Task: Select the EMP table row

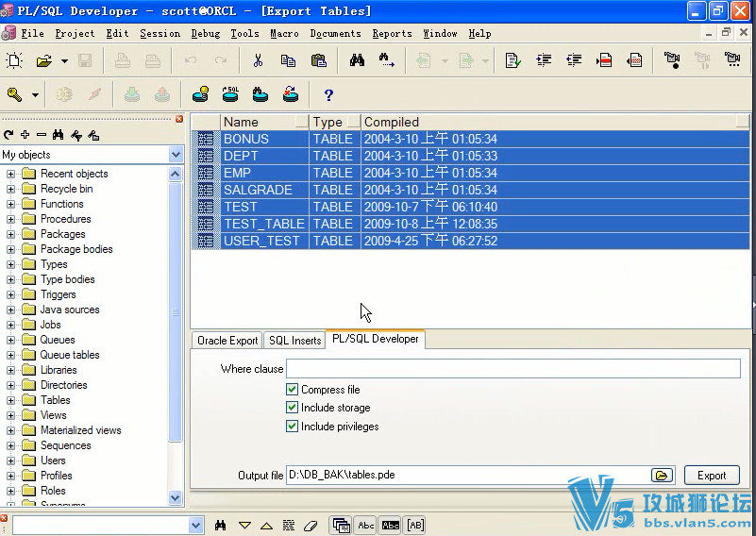Action: (x=471, y=173)
